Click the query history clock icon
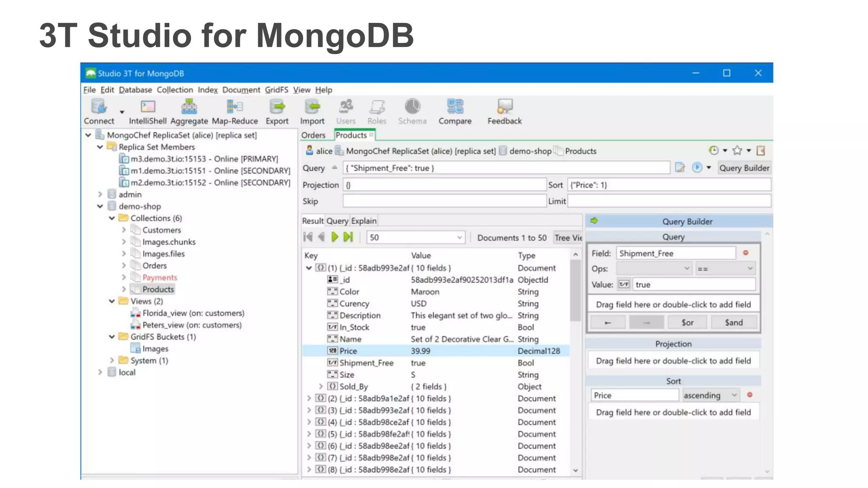The image size is (868, 488). pyautogui.click(x=714, y=150)
